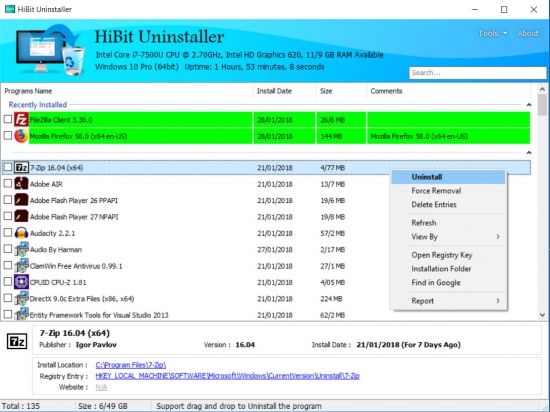
Task: Tick the Audacity 2.2.1 checkbox
Action: (8, 232)
